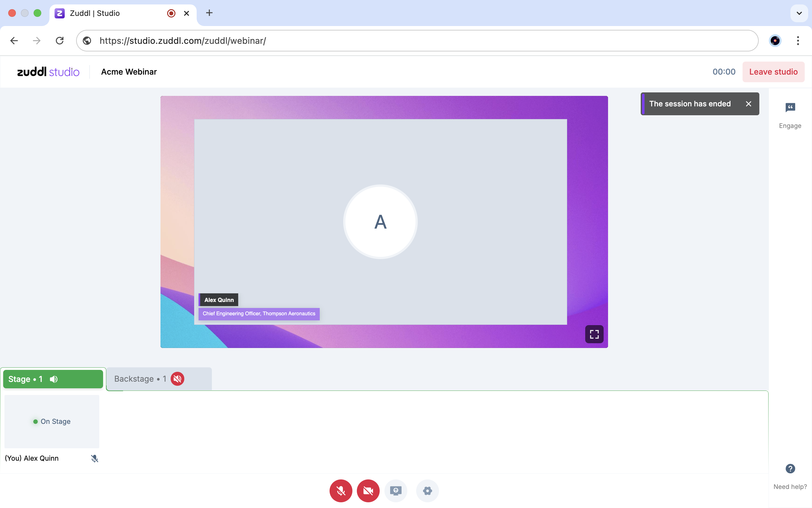Viewport: 812px width, 508px height.
Task: Click Alex Quinn's muted mic indicator
Action: 95,458
